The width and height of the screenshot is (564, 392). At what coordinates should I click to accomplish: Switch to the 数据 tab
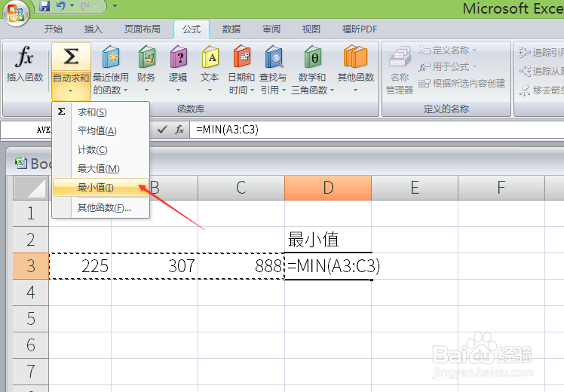[x=231, y=29]
